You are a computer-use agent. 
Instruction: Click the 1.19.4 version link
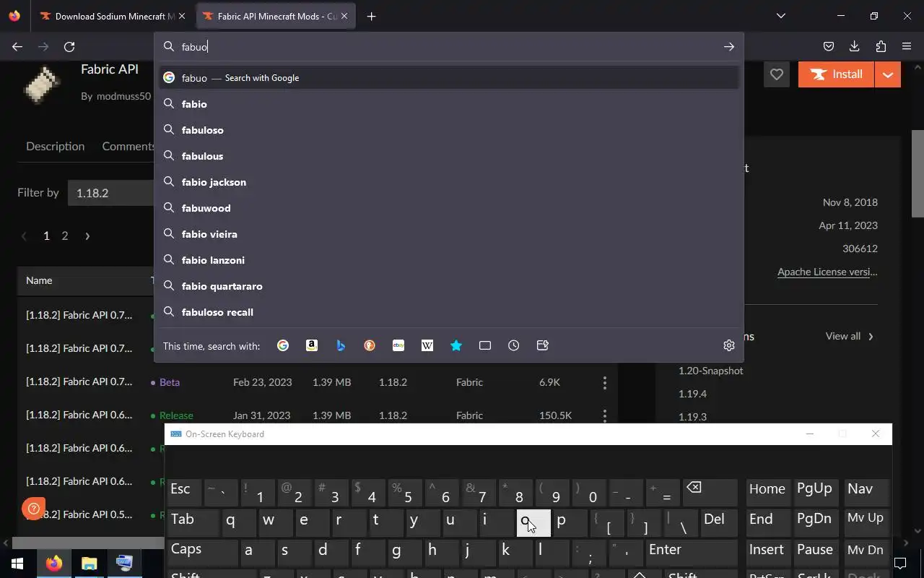coord(692,394)
